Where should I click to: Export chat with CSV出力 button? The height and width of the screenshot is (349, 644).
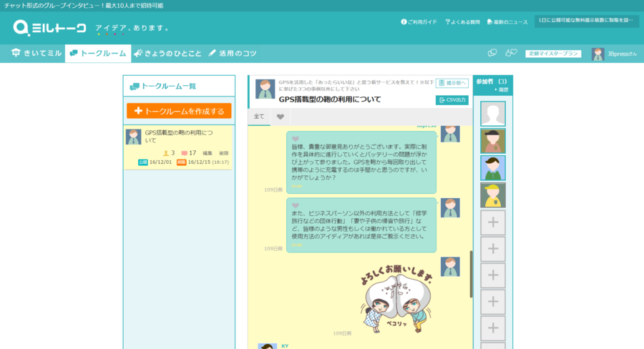(452, 100)
